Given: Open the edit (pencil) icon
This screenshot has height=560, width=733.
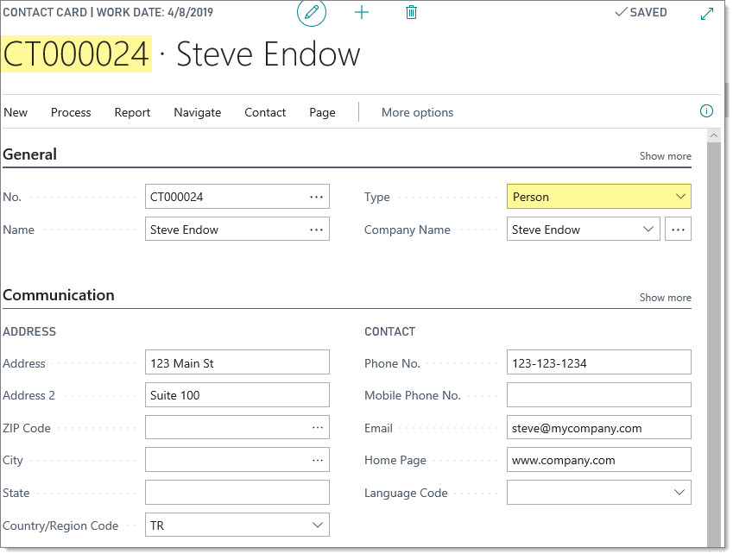Looking at the screenshot, I should [312, 13].
